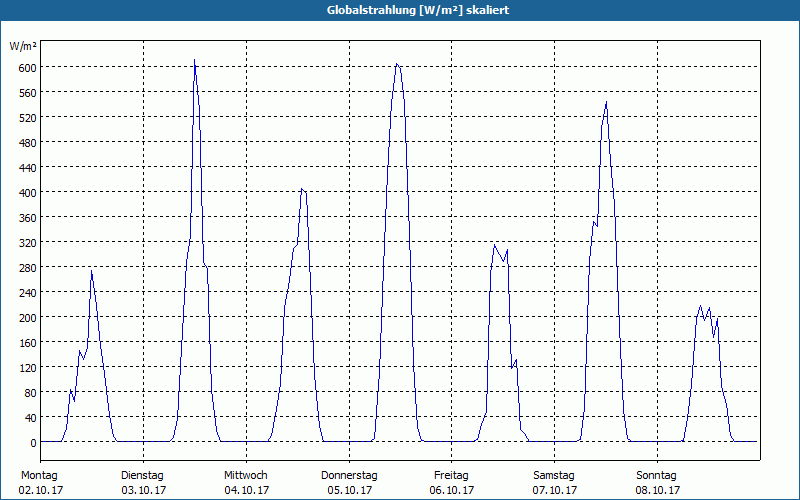Click the 0 y-axis value
The height and width of the screenshot is (500, 800).
(33, 443)
